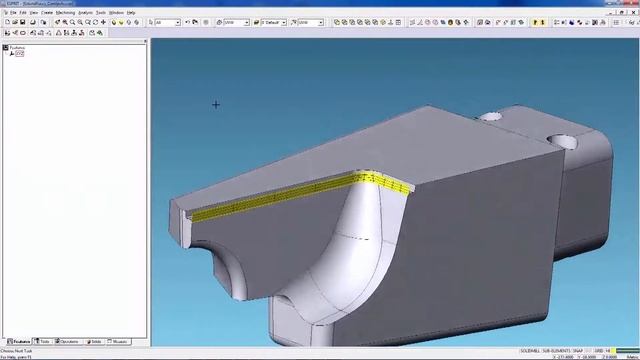Click the table grid icon after view cubes

pyautogui.click(x=398, y=22)
